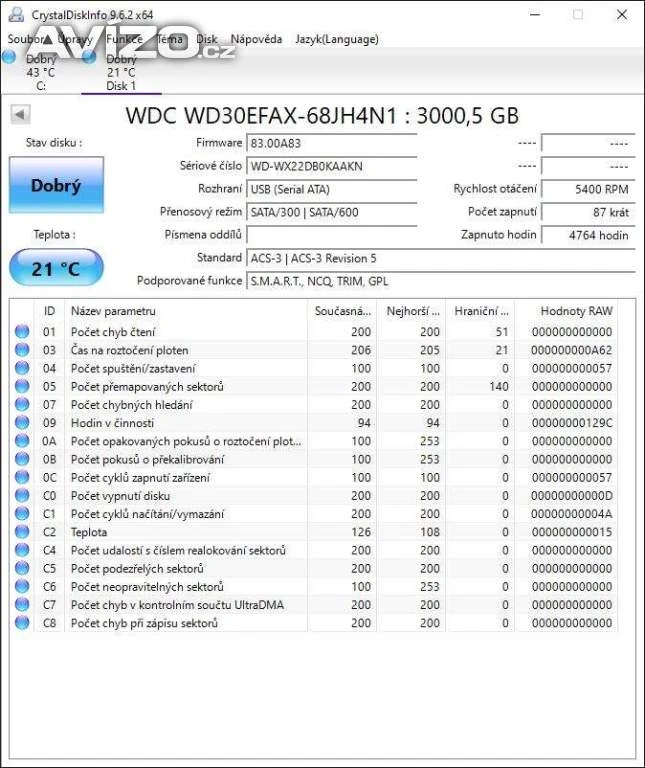This screenshot has width=645, height=768.
Task: Click status orb for Počet chyb při zápisu sektorů
Action: (22, 623)
